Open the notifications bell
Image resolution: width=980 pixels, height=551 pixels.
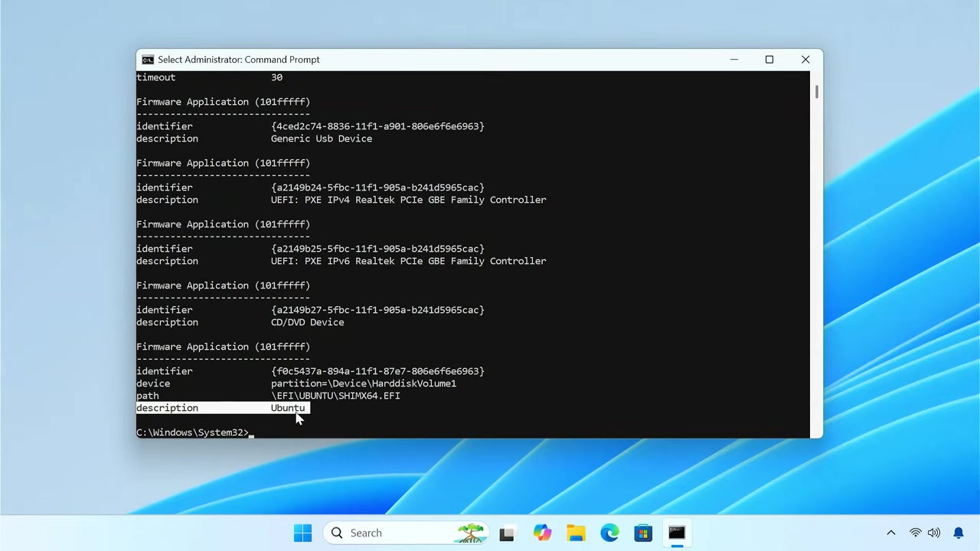(x=959, y=533)
